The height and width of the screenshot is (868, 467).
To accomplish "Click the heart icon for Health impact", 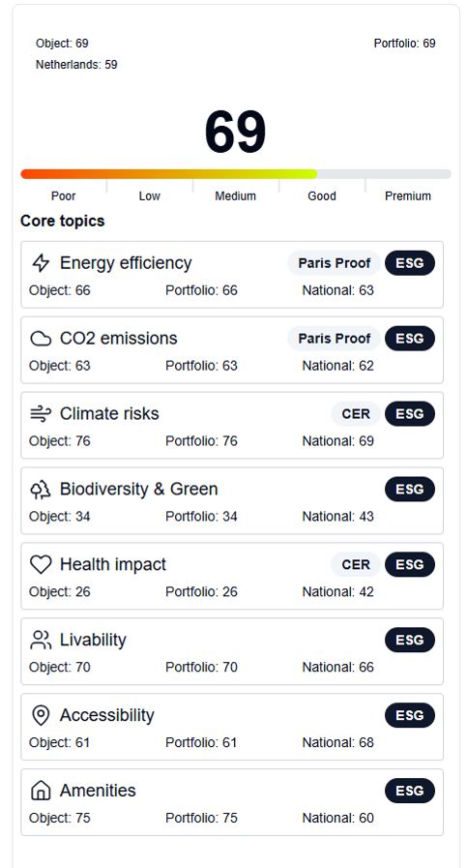I will 41,565.
